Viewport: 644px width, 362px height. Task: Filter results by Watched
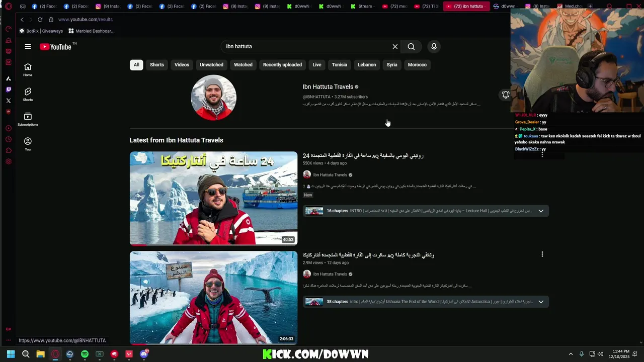(x=243, y=65)
